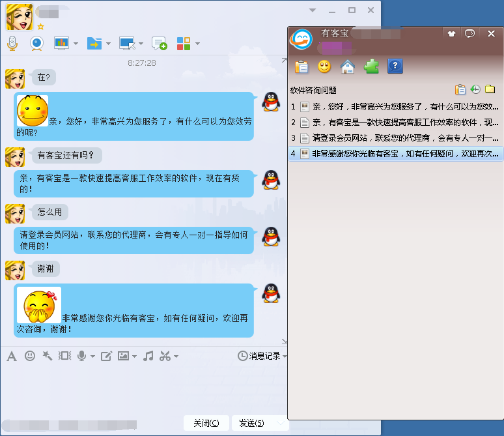Viewport: 504px width, 436px height.
Task: Expand the screenshot scissors dropdown arrow
Action: [176, 356]
